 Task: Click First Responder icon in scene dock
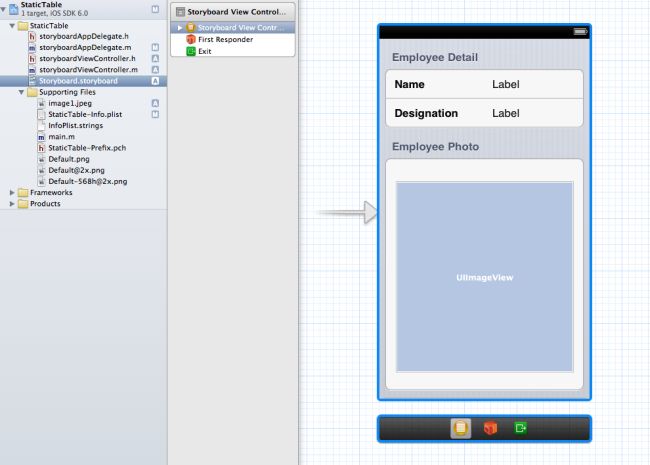(x=490, y=428)
